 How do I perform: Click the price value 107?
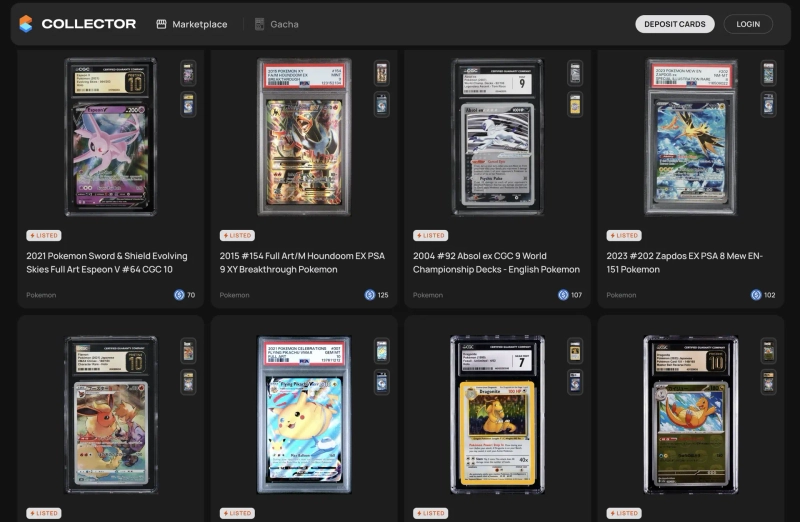click(x=577, y=295)
